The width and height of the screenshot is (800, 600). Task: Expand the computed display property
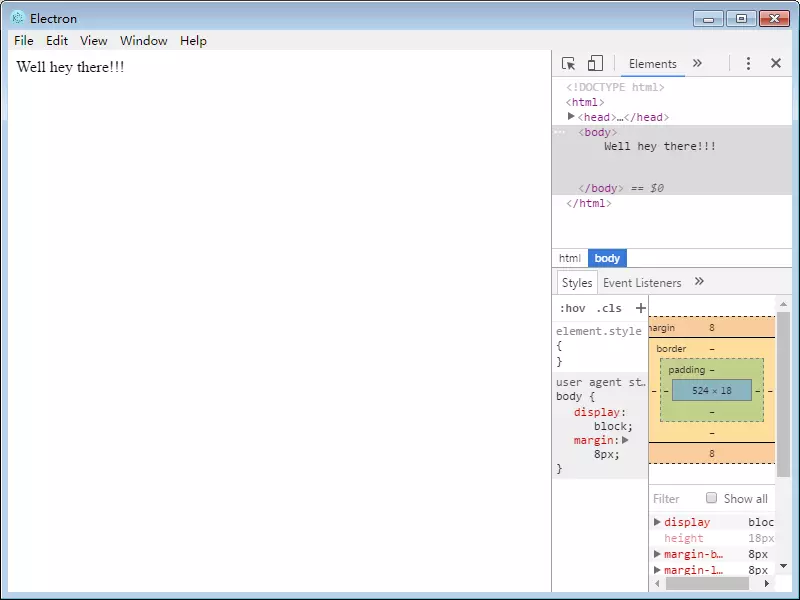657,522
